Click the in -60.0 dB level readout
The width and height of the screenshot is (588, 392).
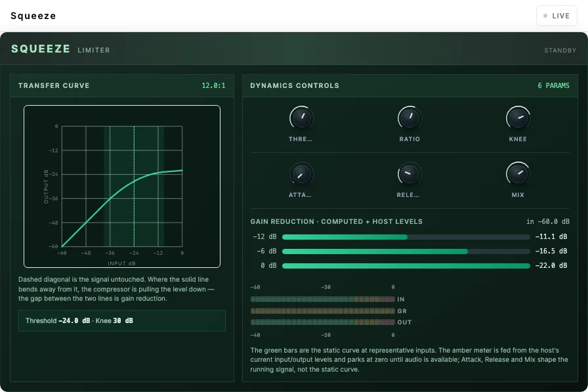tap(548, 222)
